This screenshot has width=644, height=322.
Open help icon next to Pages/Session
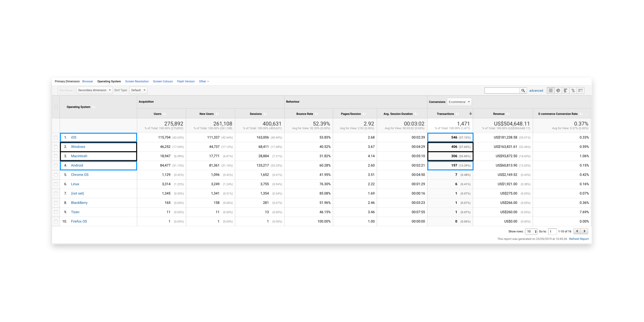[x=364, y=114]
